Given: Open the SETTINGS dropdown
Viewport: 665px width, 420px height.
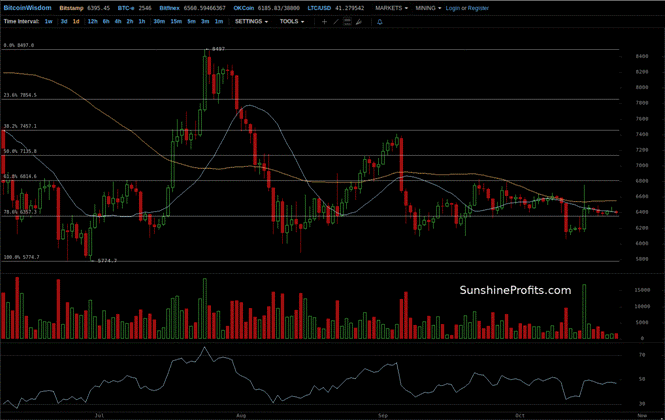Looking at the screenshot, I should 250,21.
